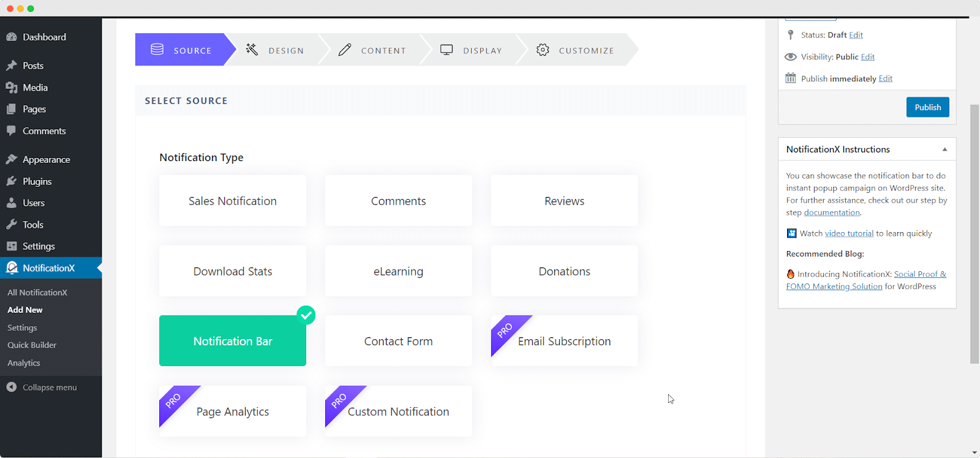Select the Comments notification type card
Viewport: 980px width, 458px height.
[399, 201]
